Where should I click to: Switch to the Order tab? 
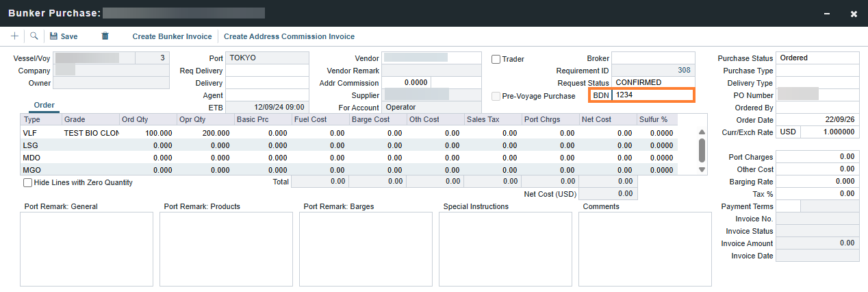pos(44,106)
